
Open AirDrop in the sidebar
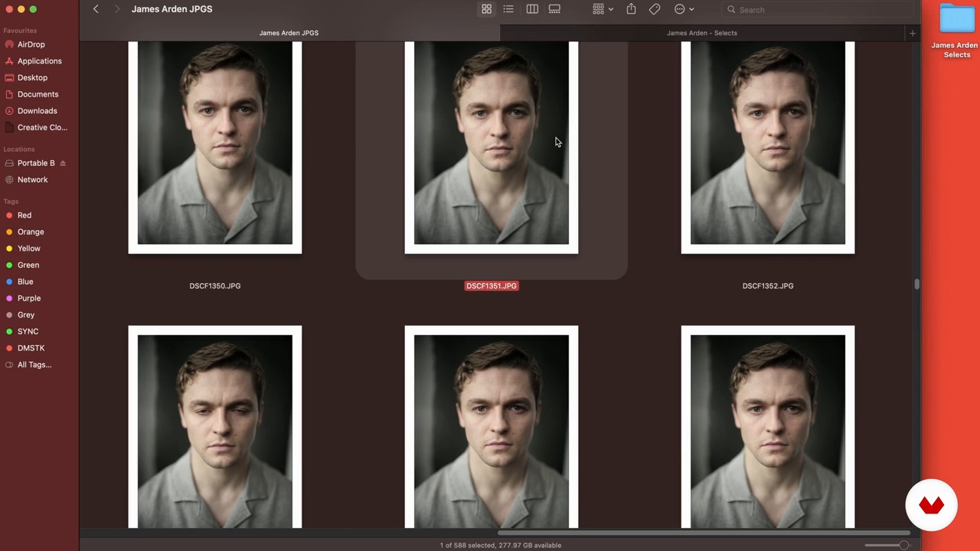point(31,44)
